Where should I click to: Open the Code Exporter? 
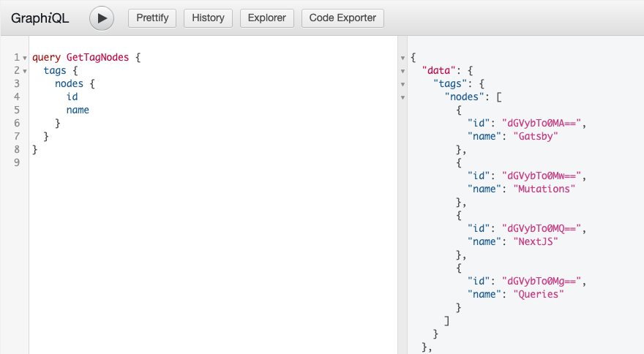(342, 18)
